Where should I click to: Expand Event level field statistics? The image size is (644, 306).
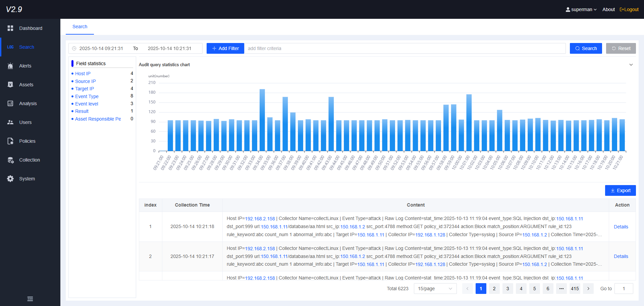87,104
